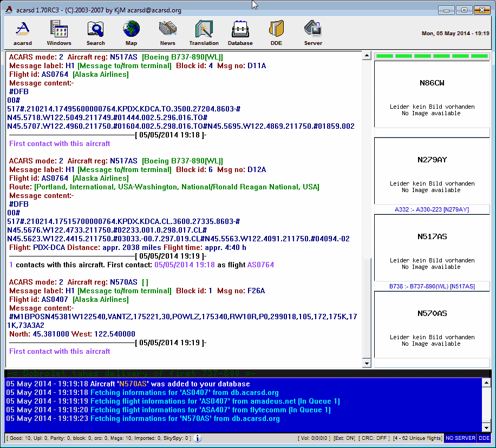Open the acarsd toolbar icon
Image resolution: width=496 pixels, height=448 pixels.
[x=22, y=33]
